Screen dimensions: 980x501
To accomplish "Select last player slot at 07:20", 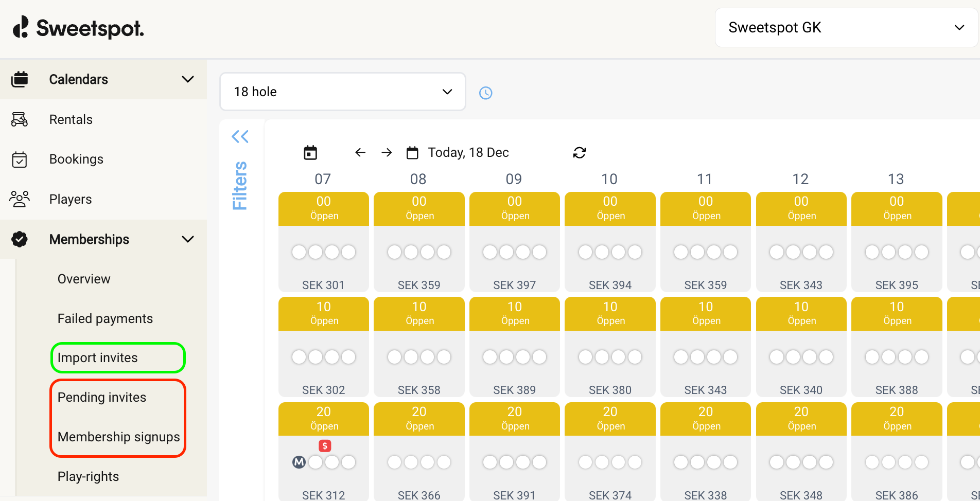I will (x=348, y=462).
